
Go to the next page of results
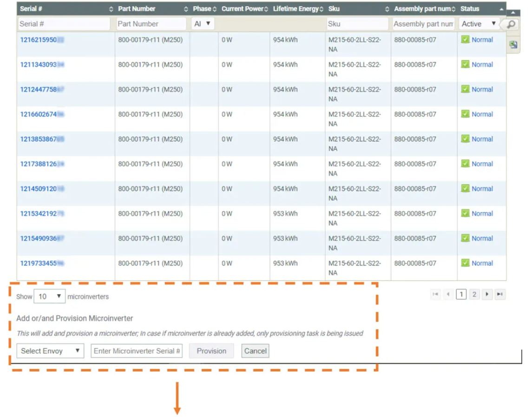click(x=487, y=294)
